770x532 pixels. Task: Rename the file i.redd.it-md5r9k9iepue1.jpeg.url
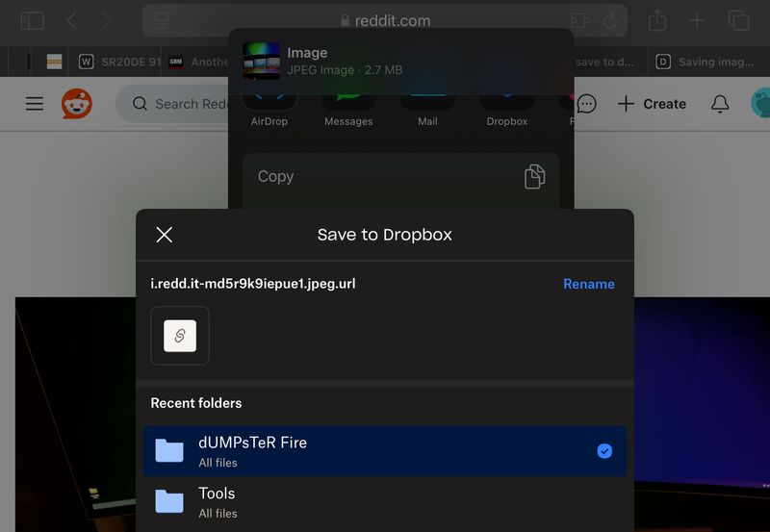(x=589, y=284)
